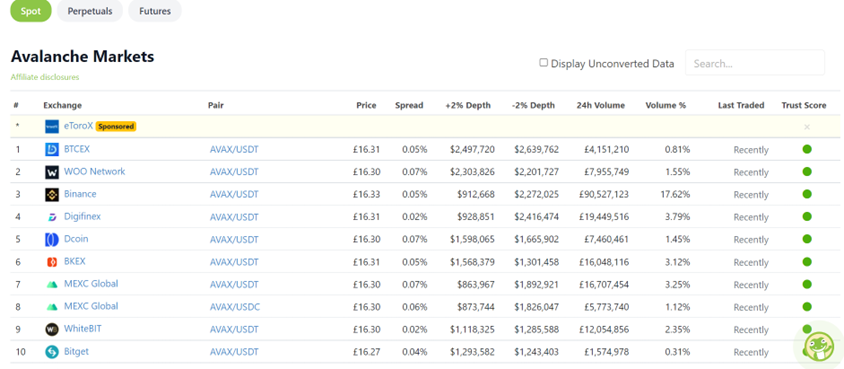844x369 pixels.
Task: Sort by the Volume % column header
Action: (666, 105)
